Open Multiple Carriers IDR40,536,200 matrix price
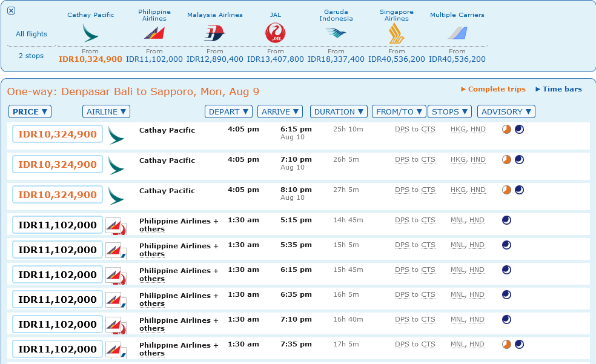 (457, 59)
